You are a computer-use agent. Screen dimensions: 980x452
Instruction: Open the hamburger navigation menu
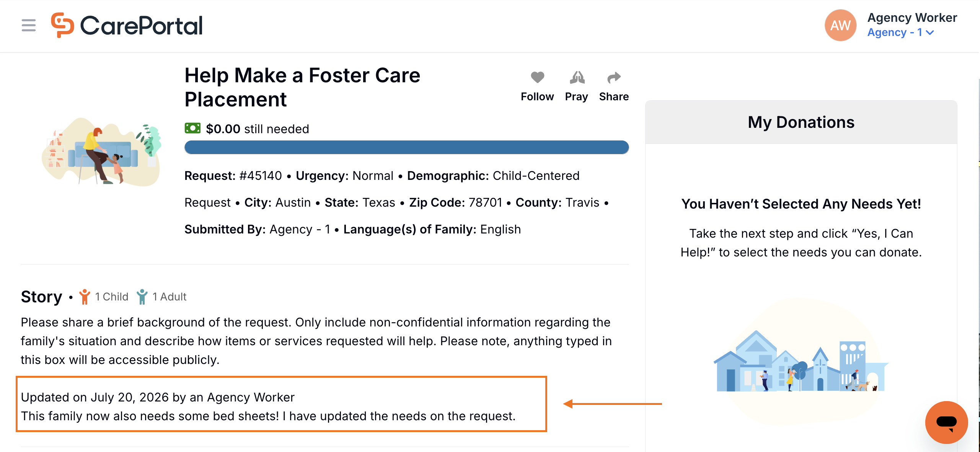tap(29, 25)
